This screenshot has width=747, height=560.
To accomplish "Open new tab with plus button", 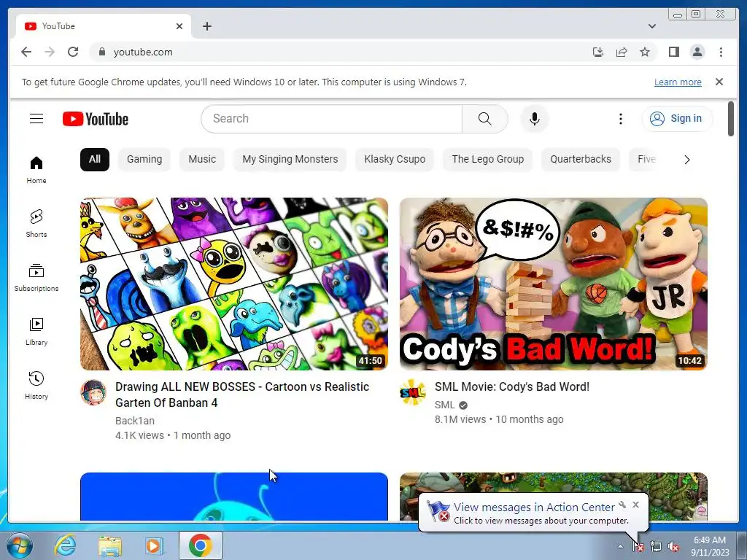I will coord(206,26).
